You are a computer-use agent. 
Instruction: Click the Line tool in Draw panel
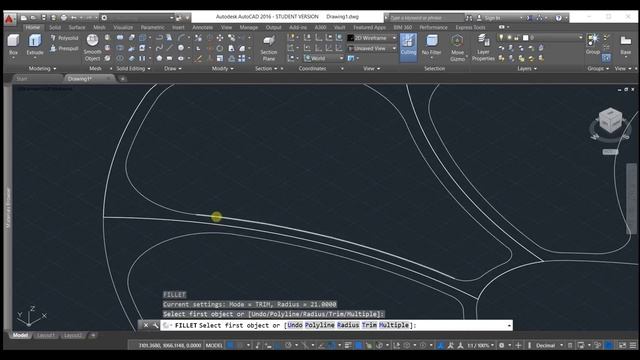[x=169, y=49]
